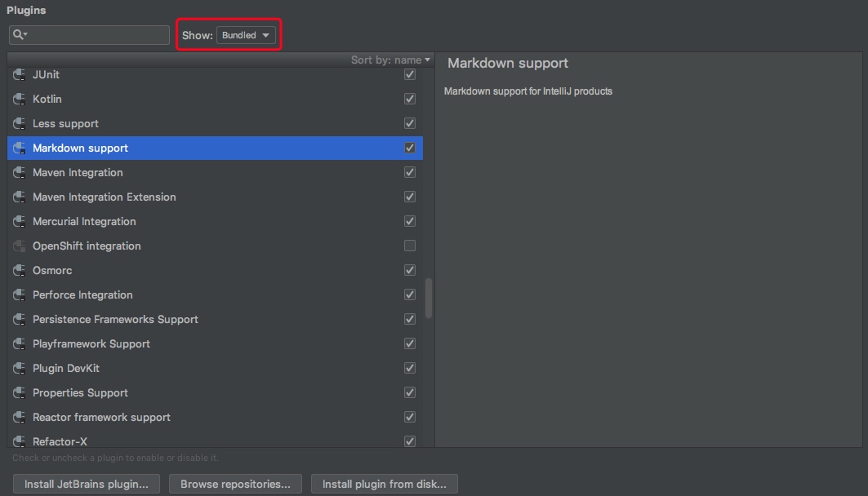This screenshot has width=868, height=496.
Task: Click Install JetBrains plugin button
Action: pyautogui.click(x=87, y=484)
